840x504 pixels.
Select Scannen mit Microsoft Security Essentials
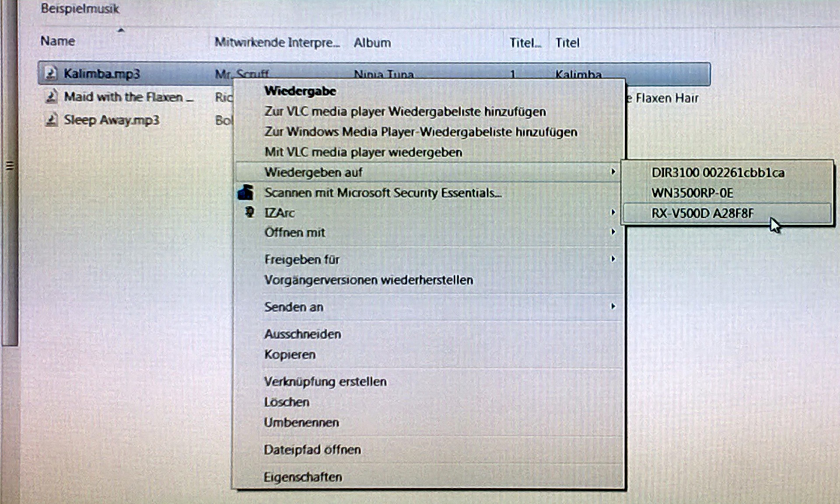(383, 192)
